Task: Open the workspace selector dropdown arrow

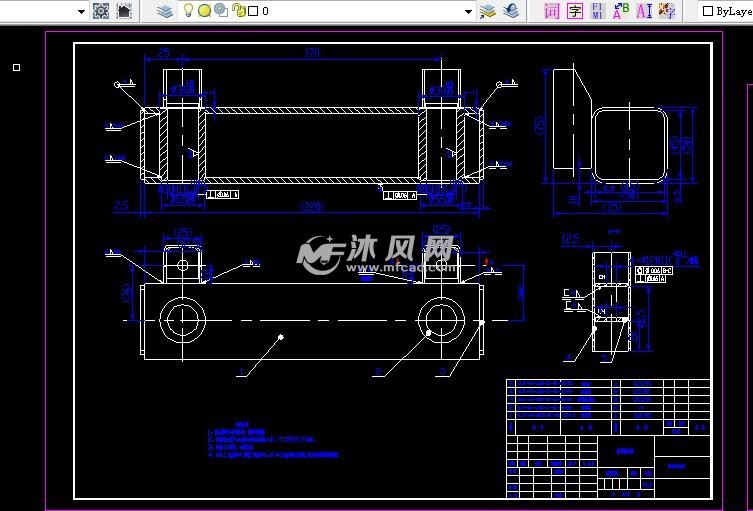Action: pyautogui.click(x=81, y=12)
